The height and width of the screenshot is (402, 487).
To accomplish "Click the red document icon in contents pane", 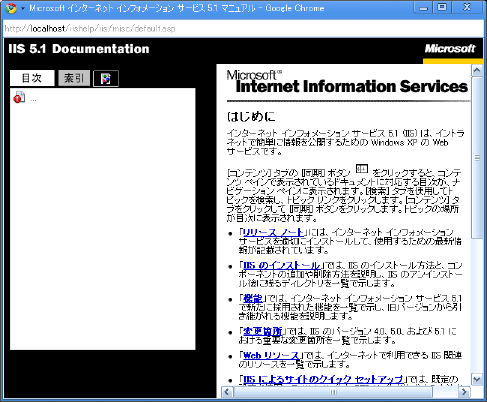I will (19, 97).
